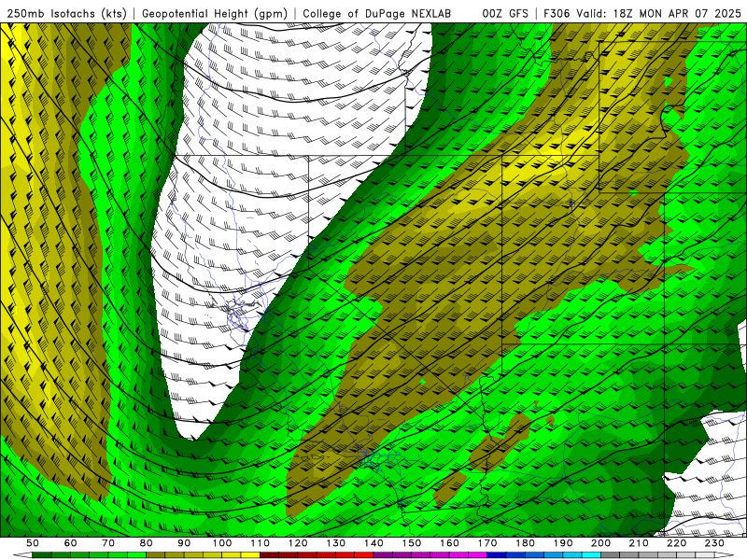Click the 'F306' forecast hour text
This screenshot has height=560, width=747.
pos(557,14)
